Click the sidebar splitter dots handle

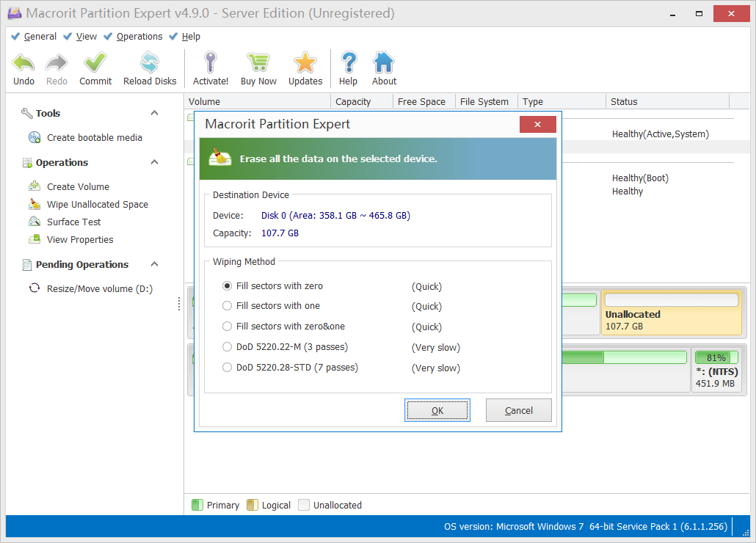179,304
